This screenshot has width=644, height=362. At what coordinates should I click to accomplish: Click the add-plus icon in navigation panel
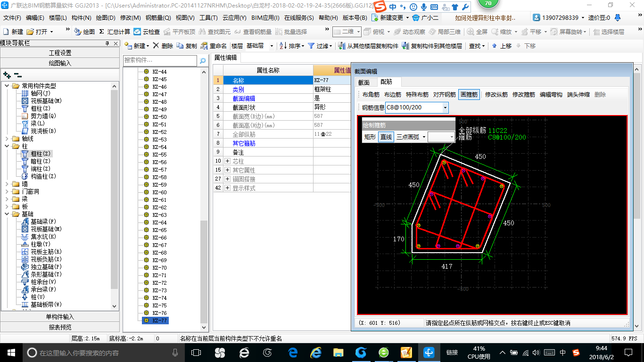coord(7,74)
